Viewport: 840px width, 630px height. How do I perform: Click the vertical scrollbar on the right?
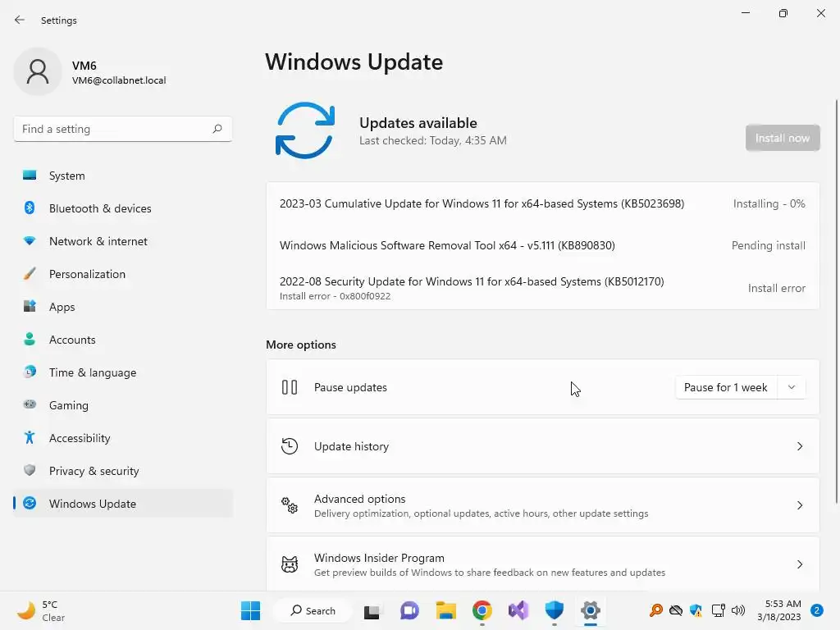coord(836,301)
